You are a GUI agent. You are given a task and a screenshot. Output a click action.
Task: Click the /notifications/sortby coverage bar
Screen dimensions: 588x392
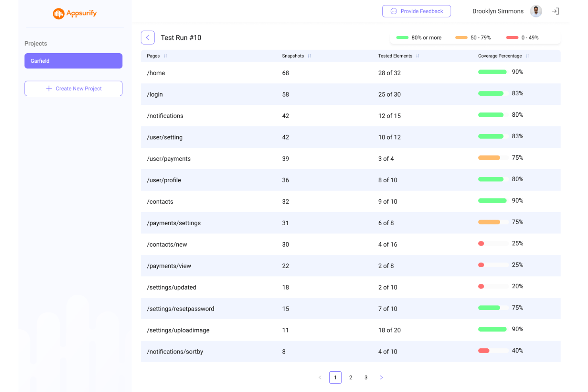[x=493, y=351]
